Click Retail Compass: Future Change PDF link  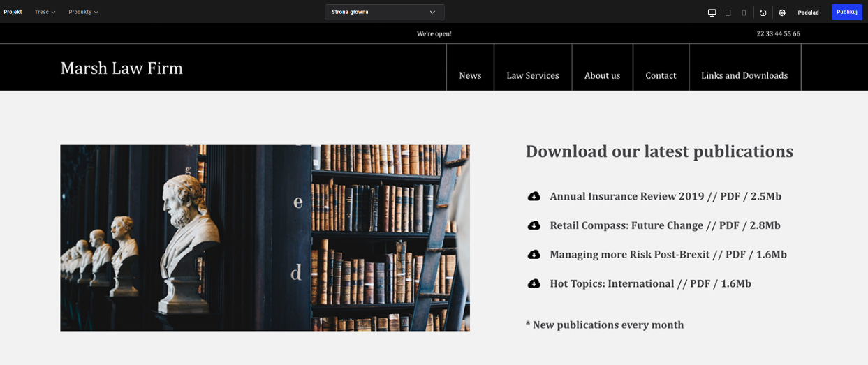665,225
